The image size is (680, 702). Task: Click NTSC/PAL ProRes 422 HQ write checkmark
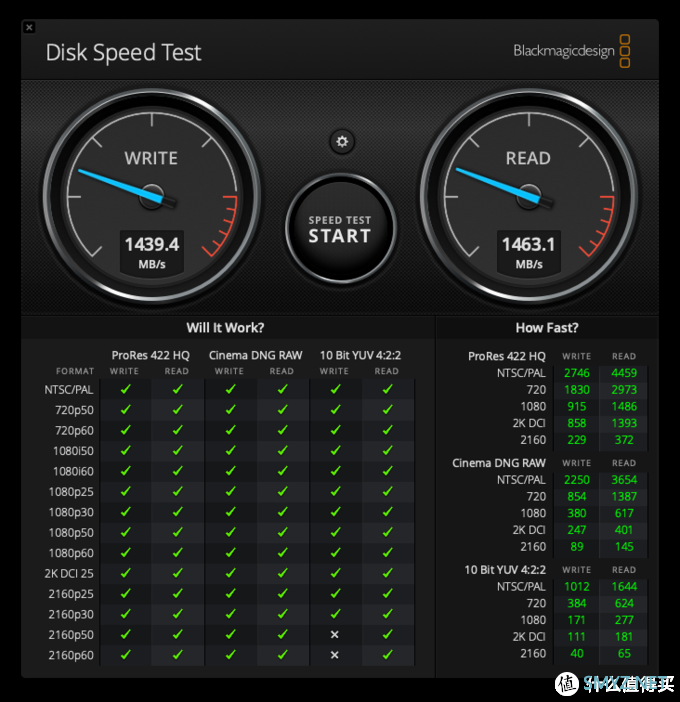[x=126, y=389]
